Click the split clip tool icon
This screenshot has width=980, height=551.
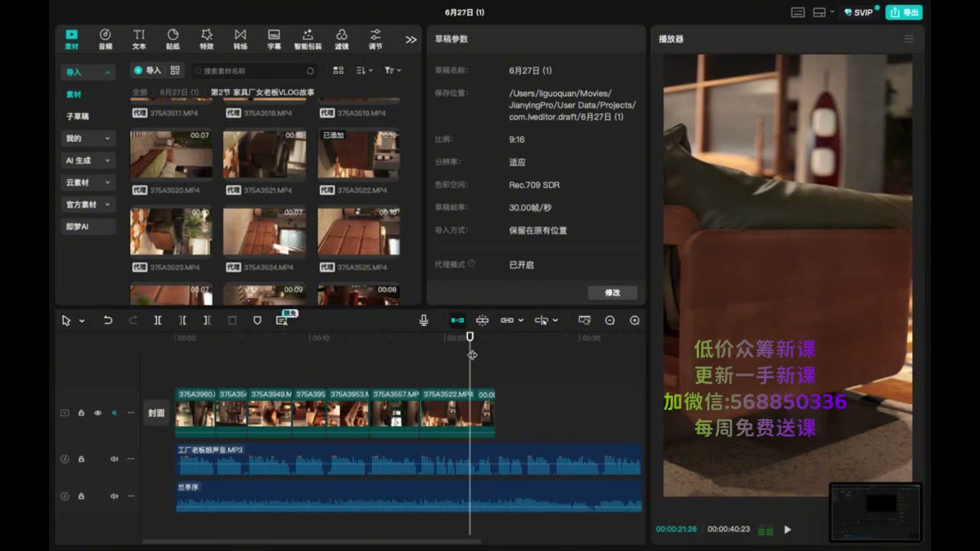point(158,320)
